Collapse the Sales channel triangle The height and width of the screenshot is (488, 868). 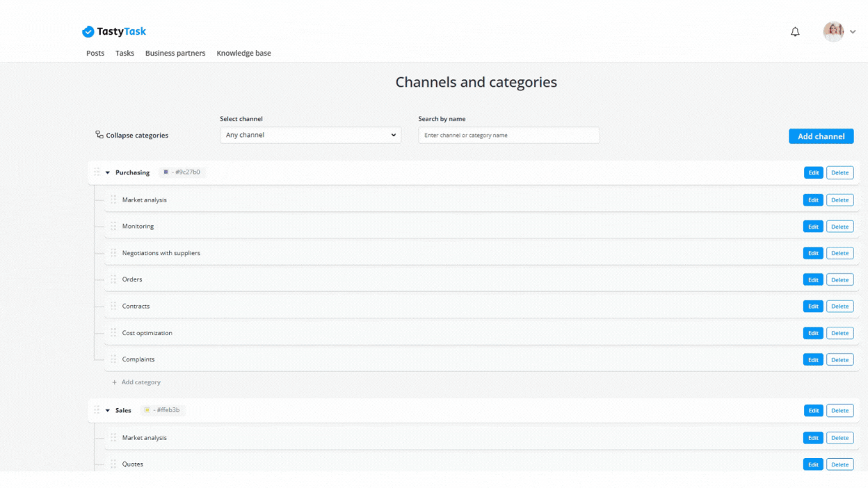point(108,411)
